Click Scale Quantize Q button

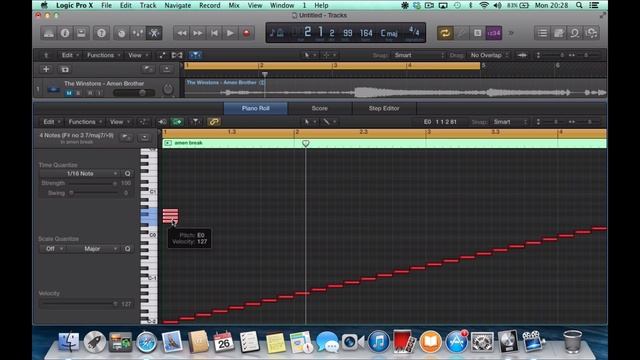127,249
